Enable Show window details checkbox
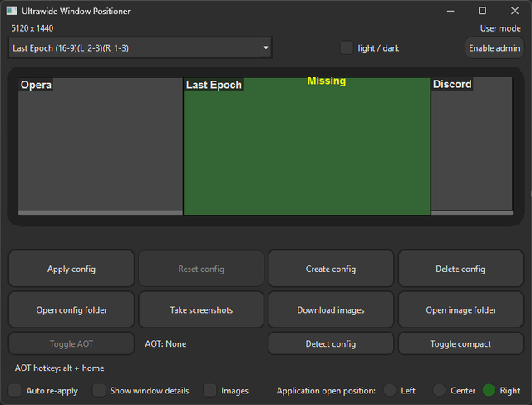The image size is (532, 405). (99, 390)
